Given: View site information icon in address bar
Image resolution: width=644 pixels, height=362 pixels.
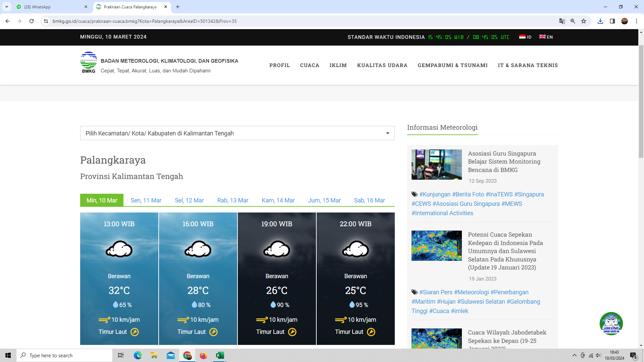Looking at the screenshot, I should click(x=46, y=21).
